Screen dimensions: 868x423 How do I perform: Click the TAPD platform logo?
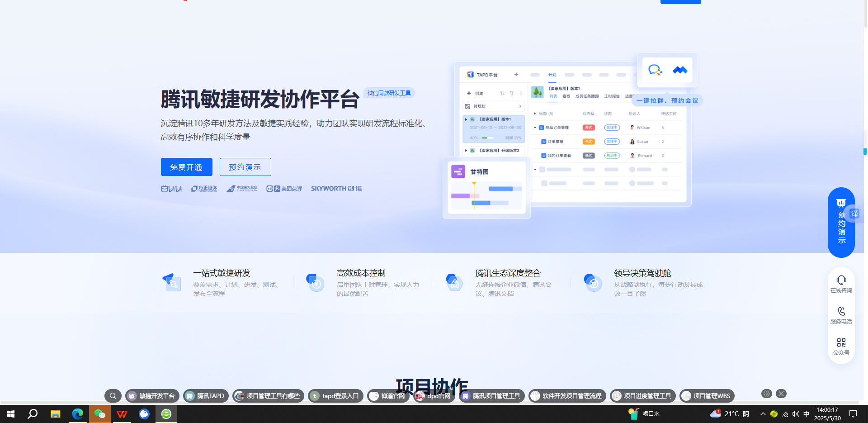point(470,75)
